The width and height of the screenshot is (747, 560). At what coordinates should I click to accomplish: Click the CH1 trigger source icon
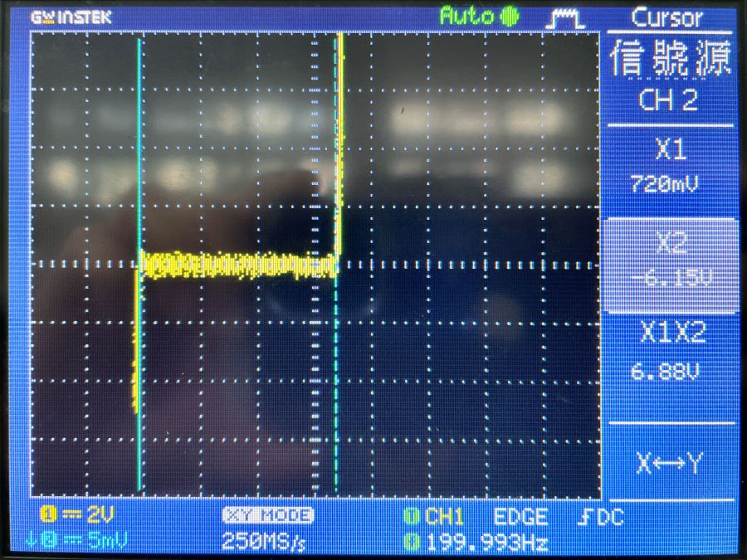[409, 517]
